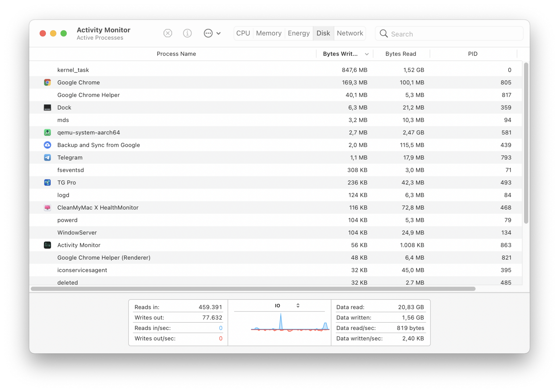Click the Writes out value 77.632
This screenshot has height=392, width=559.
212,317
